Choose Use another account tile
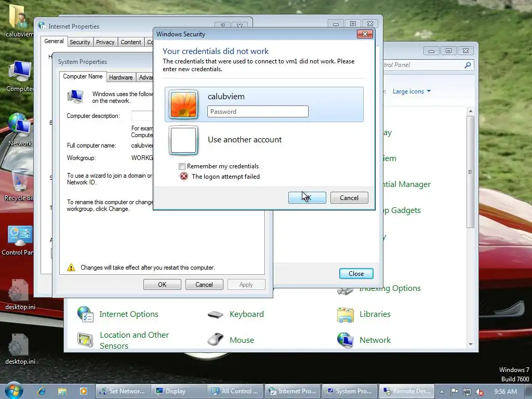 (264, 140)
